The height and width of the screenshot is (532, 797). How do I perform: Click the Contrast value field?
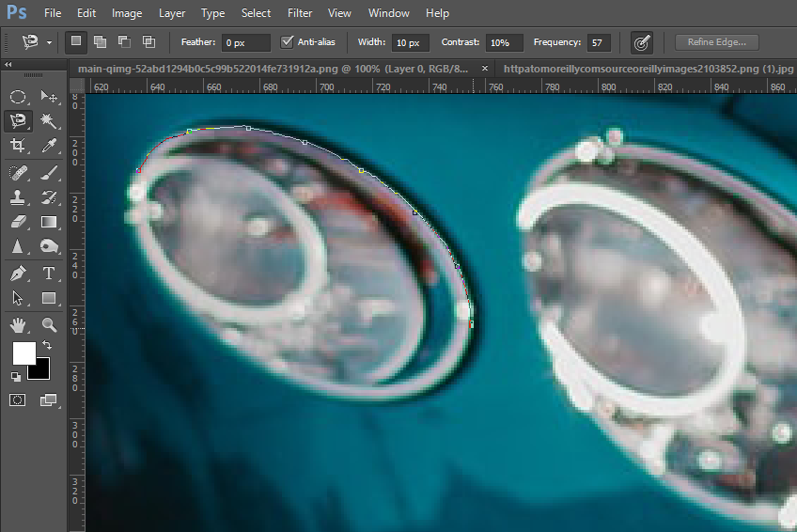click(504, 42)
